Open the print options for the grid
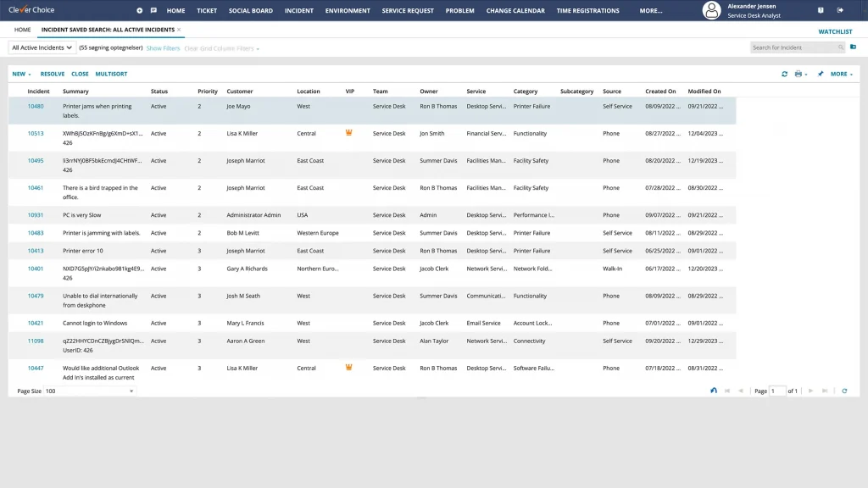The image size is (868, 488). click(799, 75)
